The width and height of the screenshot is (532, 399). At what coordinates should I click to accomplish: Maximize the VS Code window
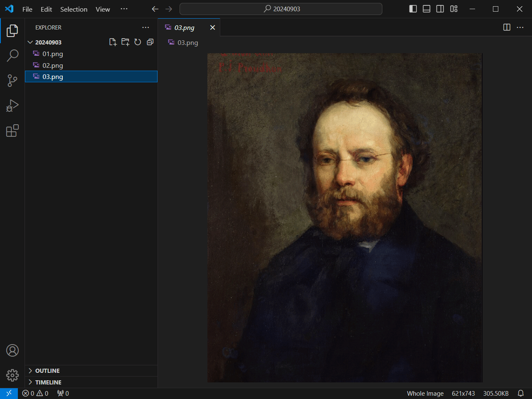point(496,9)
